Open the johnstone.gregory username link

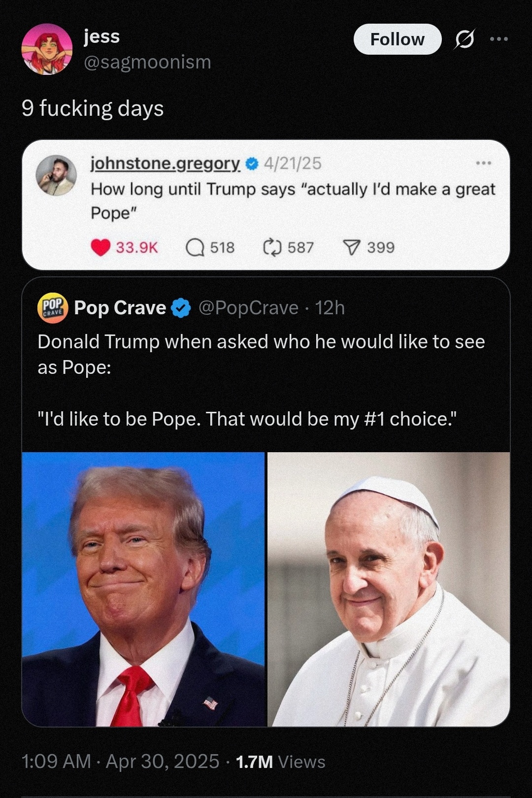point(165,163)
